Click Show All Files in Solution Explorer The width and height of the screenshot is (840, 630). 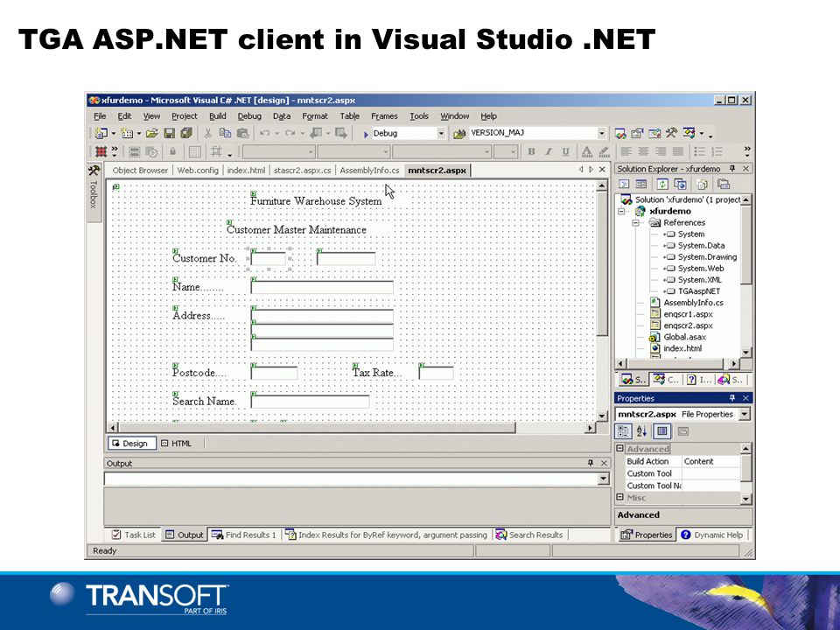point(703,185)
